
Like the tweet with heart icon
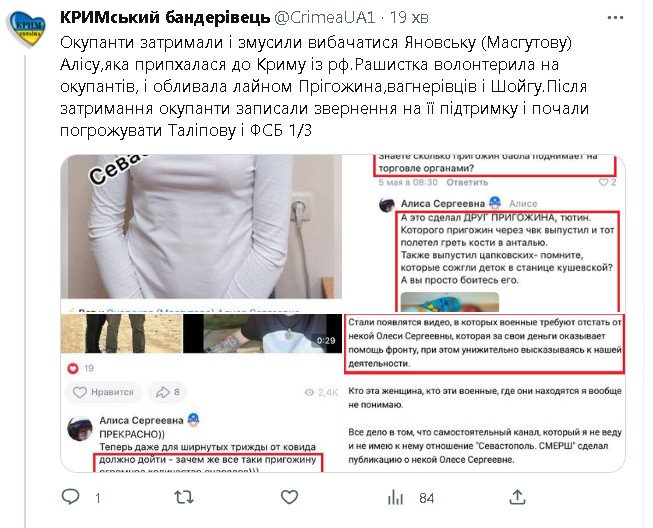(289, 497)
